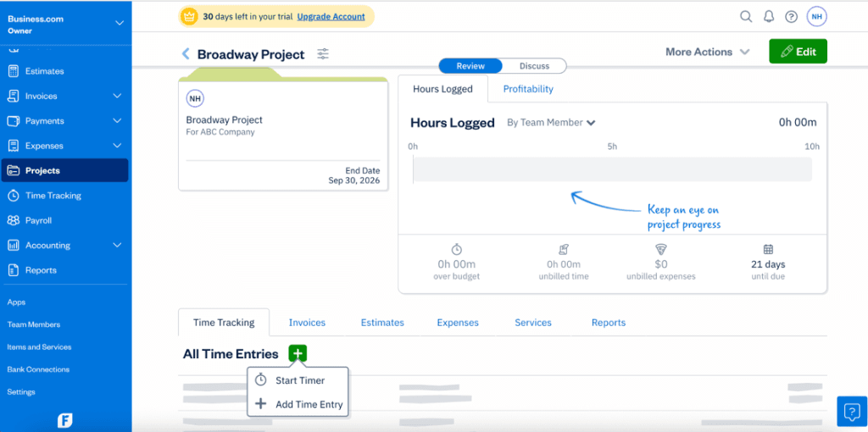868x432 pixels.
Task: Open the Services tab
Action: (x=533, y=323)
